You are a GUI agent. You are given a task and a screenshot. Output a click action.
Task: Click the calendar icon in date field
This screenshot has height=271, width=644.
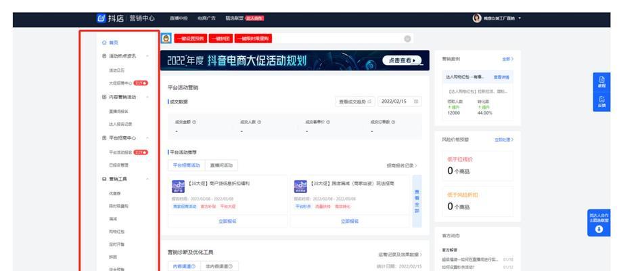click(416, 101)
